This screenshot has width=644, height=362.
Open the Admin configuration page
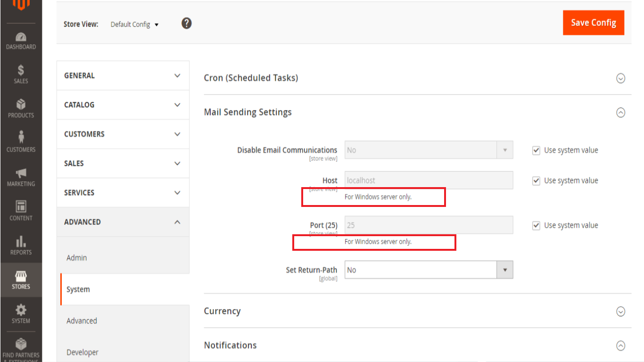(76, 258)
